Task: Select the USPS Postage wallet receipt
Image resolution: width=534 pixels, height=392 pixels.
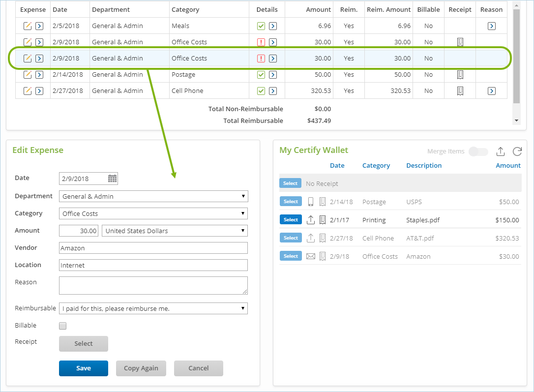Action: pos(291,202)
